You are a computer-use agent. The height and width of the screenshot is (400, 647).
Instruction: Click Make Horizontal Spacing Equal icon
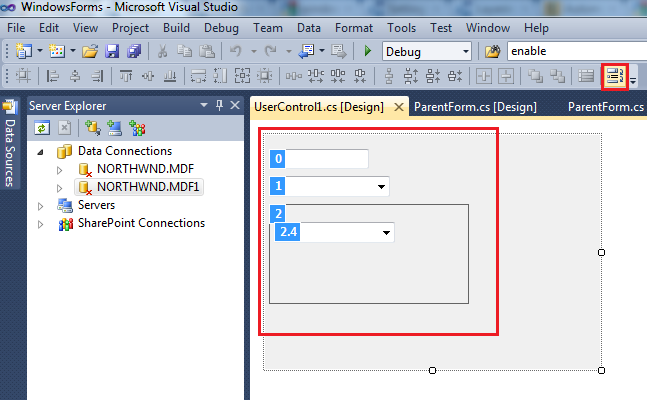click(294, 76)
